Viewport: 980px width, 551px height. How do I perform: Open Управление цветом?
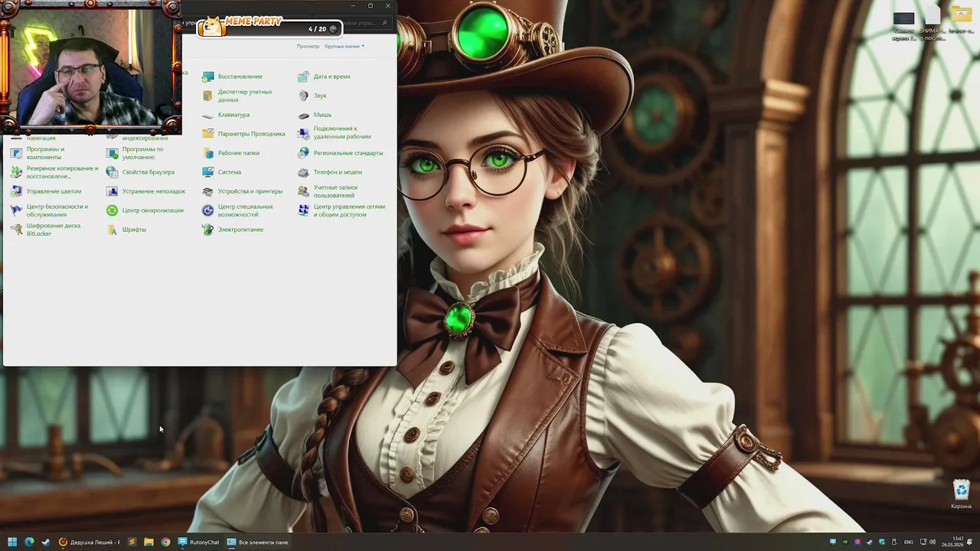pyautogui.click(x=46, y=191)
